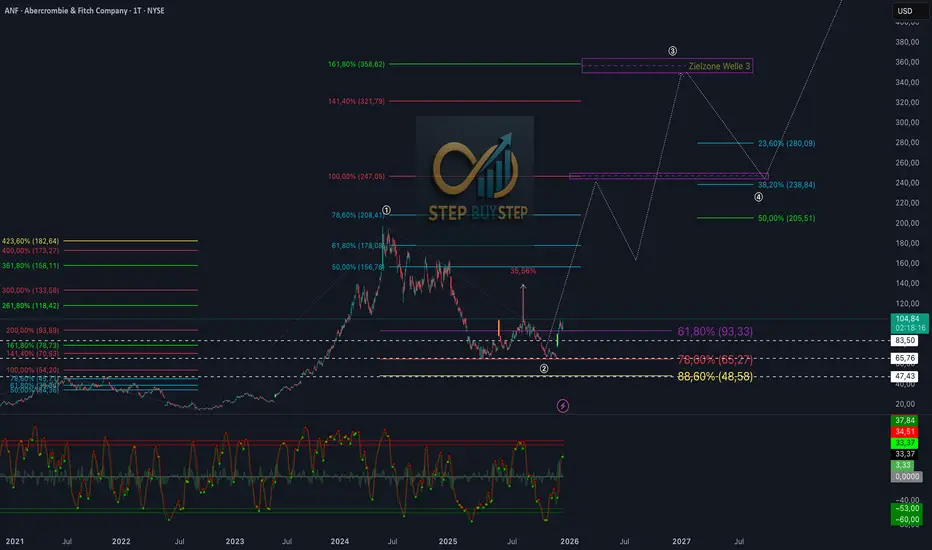This screenshot has height=550, width=932.
Task: Click 2024 on the time axis
Action: (x=340, y=542)
